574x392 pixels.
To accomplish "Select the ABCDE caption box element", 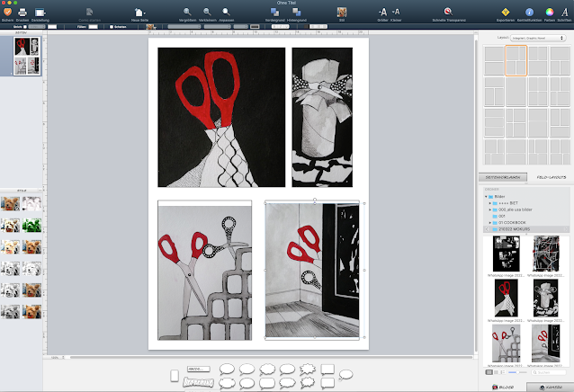I will tap(199, 369).
